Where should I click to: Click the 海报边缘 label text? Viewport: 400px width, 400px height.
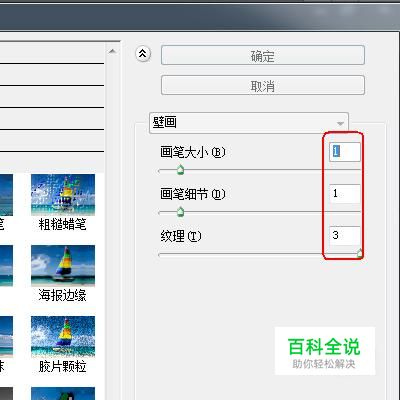[x=63, y=295]
